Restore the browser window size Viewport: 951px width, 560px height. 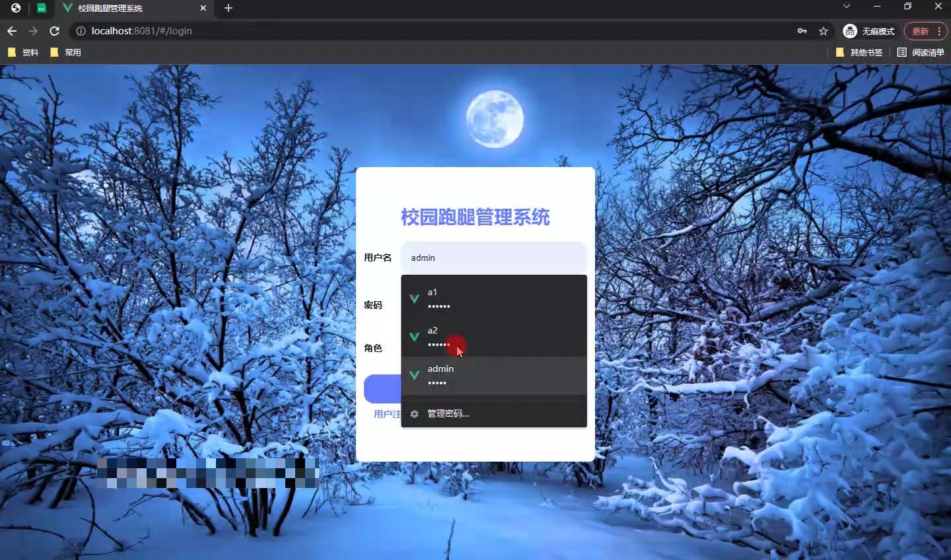point(908,6)
